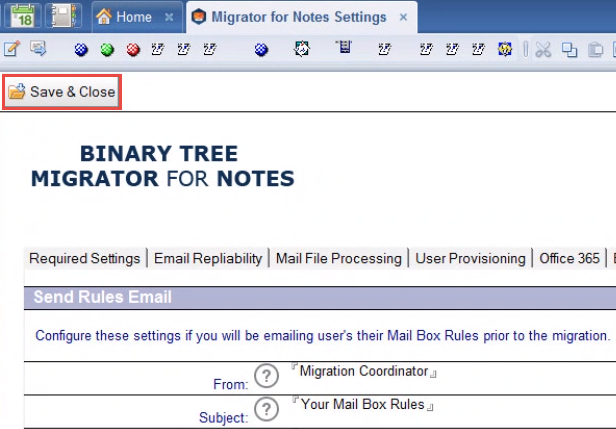Open the User Provisioning tab
This screenshot has height=429, width=616.
pos(470,258)
